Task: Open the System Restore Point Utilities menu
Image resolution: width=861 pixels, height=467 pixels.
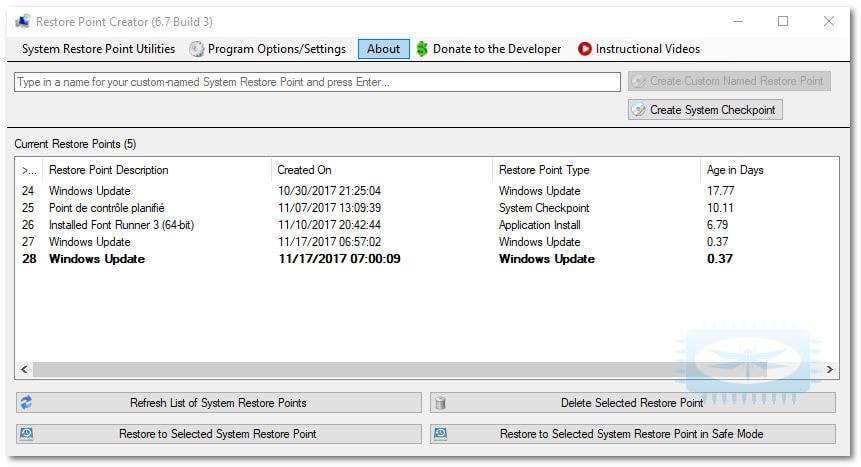Action: (98, 49)
